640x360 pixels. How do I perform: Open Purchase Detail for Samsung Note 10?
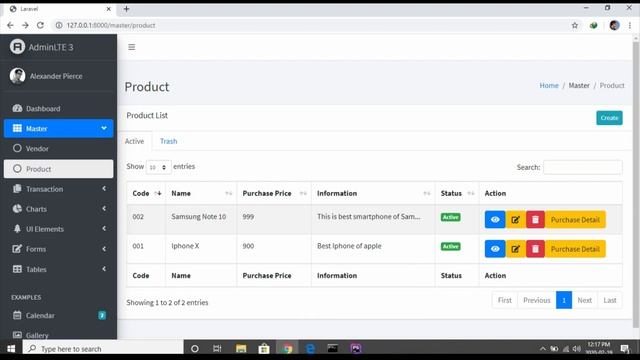click(575, 220)
